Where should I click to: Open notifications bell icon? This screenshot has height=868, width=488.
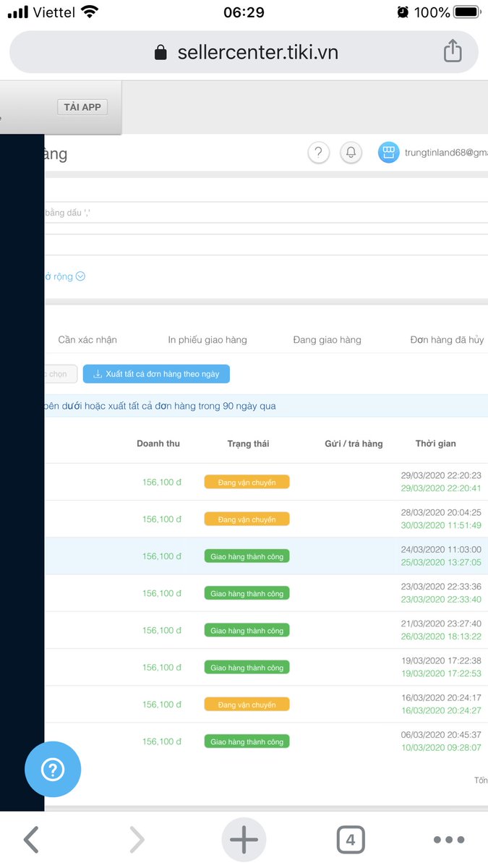pyautogui.click(x=351, y=153)
